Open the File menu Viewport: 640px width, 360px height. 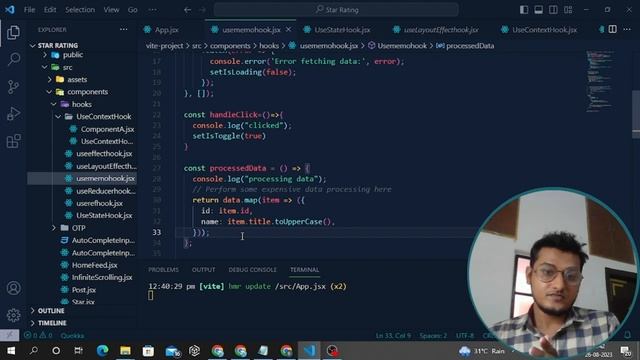[x=29, y=9]
